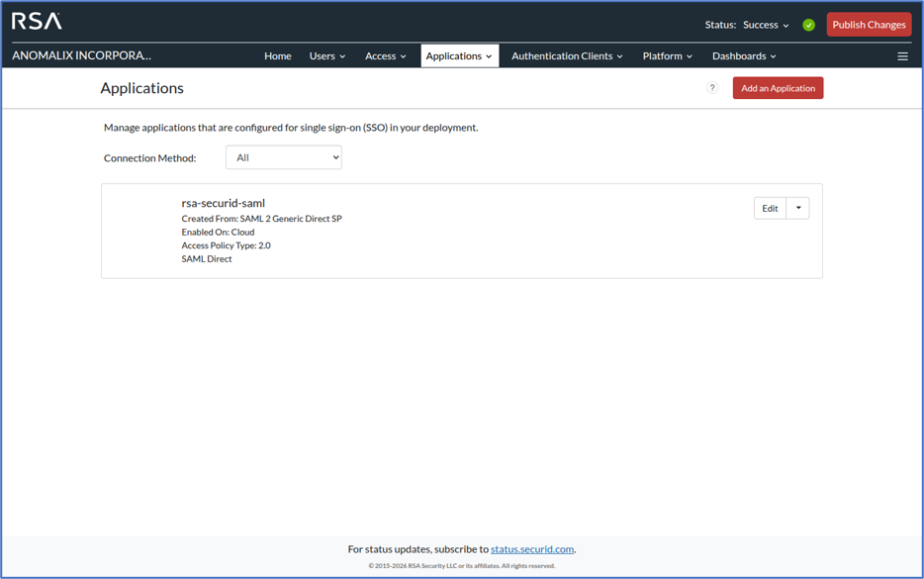Screen dimensions: 924x579
Task: Click the green status checkmark icon
Action: click(808, 25)
